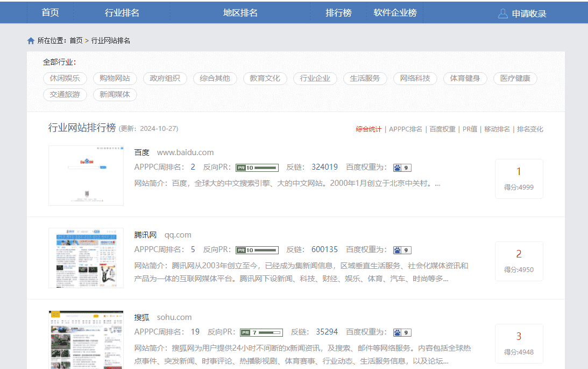
Task: Open the 搜狐 site thumbnail
Action: pos(86,340)
